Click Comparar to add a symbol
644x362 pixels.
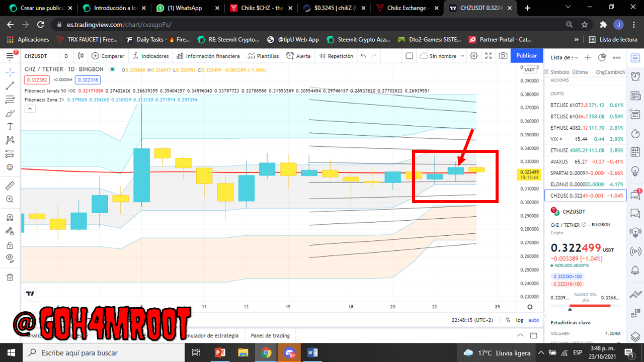[108, 56]
